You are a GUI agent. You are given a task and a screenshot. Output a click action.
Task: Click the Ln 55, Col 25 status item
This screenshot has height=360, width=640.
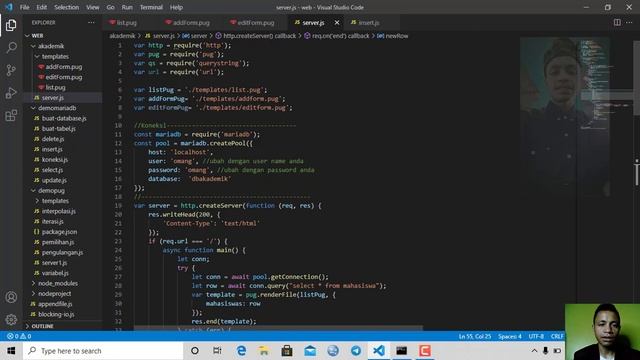475,336
